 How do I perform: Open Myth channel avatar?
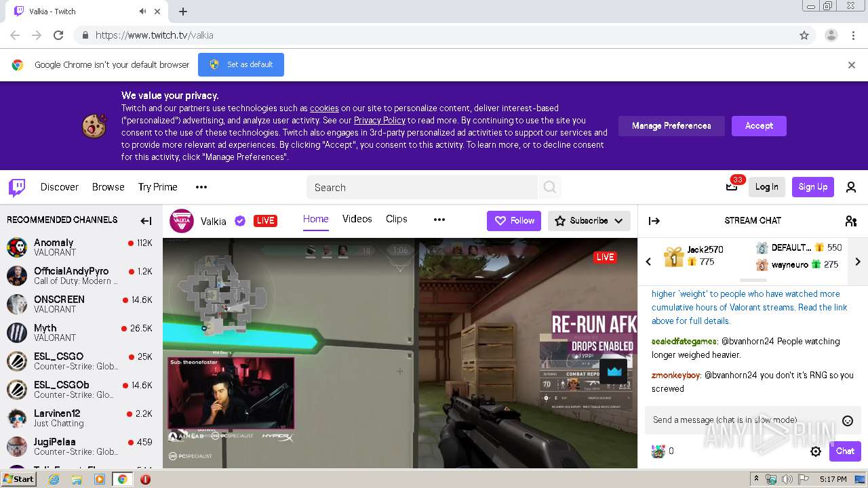click(17, 333)
